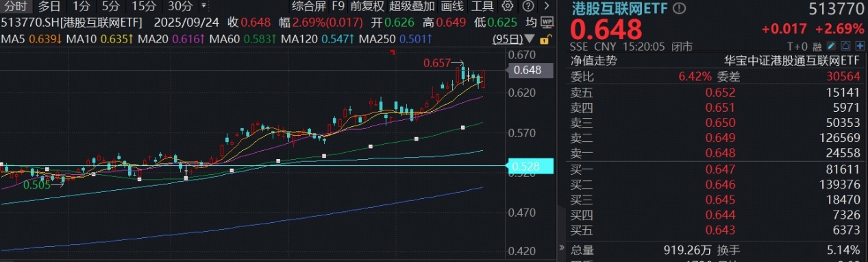
Task: Switch to 分时 tab
Action: click(14, 6)
